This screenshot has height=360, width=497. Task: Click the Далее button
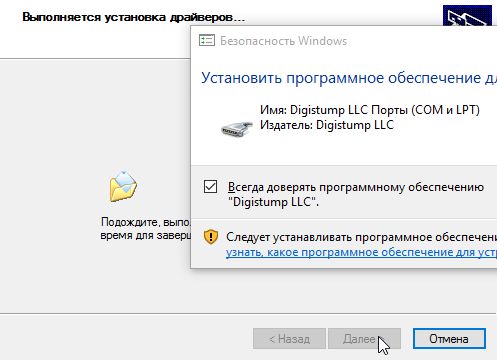[x=364, y=339]
